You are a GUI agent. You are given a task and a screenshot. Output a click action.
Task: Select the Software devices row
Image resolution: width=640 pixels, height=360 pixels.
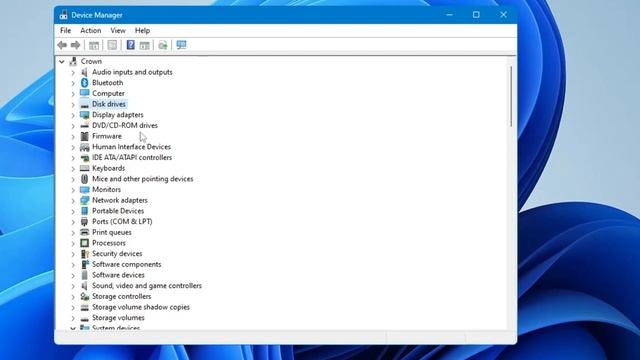point(118,275)
